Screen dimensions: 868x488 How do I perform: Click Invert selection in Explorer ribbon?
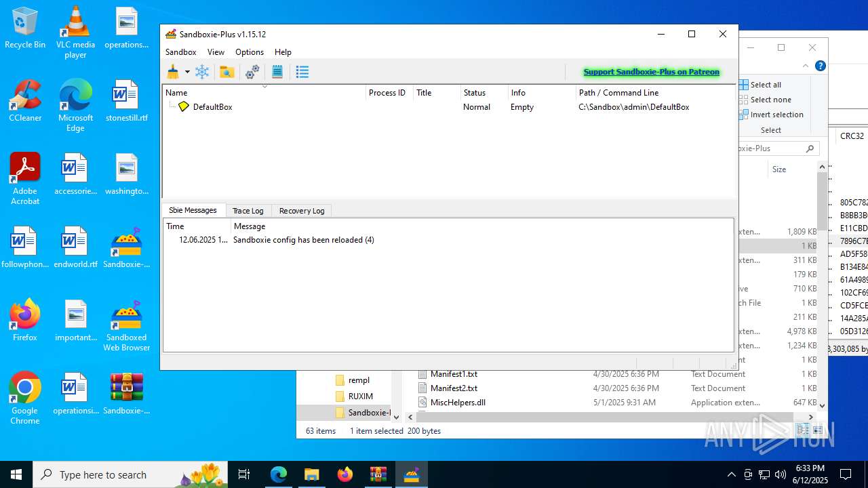coord(771,115)
